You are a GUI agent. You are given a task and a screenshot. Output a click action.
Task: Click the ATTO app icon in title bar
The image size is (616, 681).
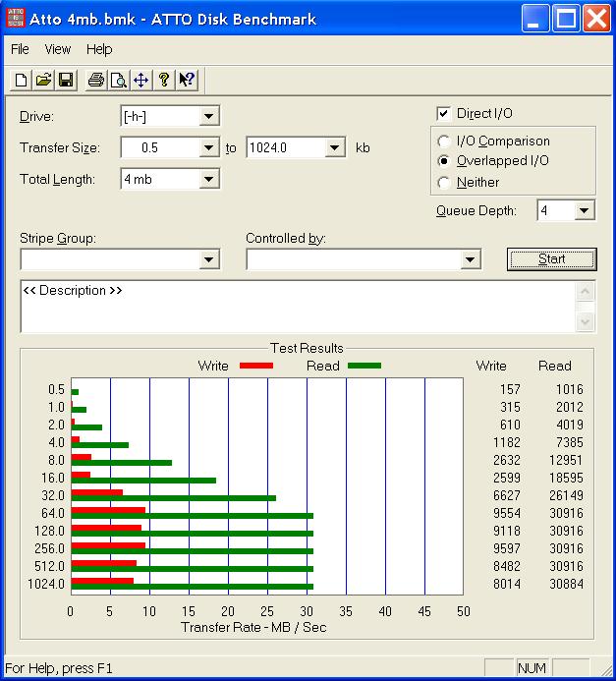[15, 19]
